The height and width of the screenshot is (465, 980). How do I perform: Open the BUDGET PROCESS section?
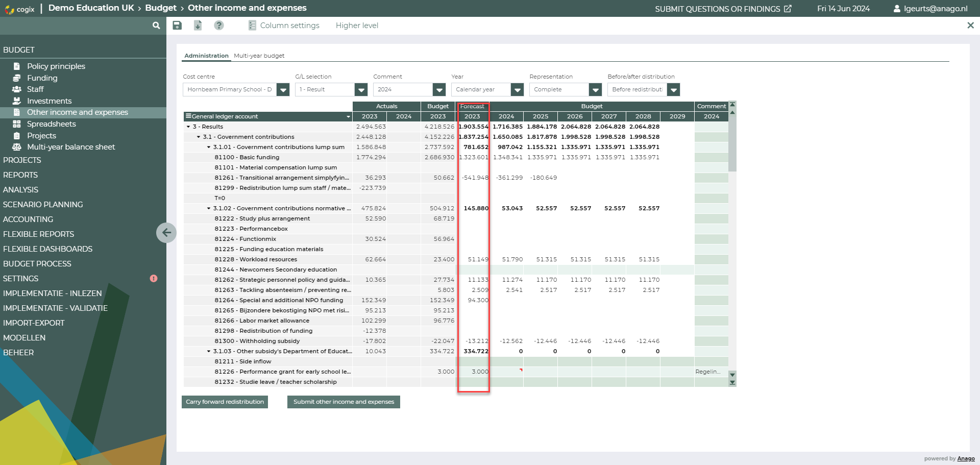(37, 264)
